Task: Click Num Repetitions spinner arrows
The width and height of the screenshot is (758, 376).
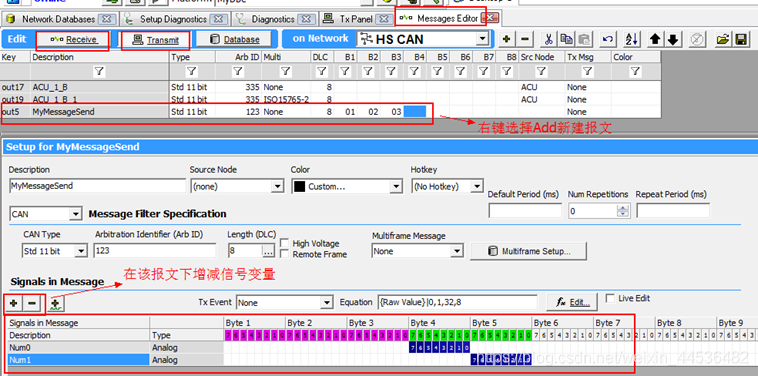Action: [x=624, y=211]
